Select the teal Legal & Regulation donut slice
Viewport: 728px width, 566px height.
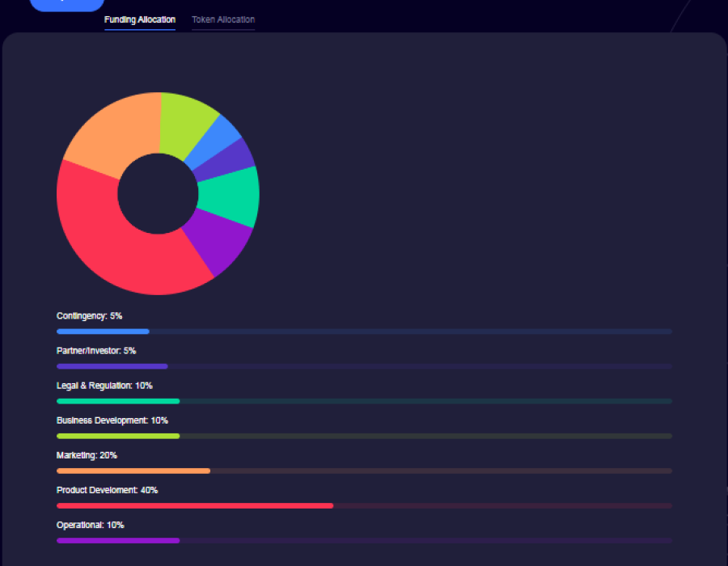tap(231, 196)
